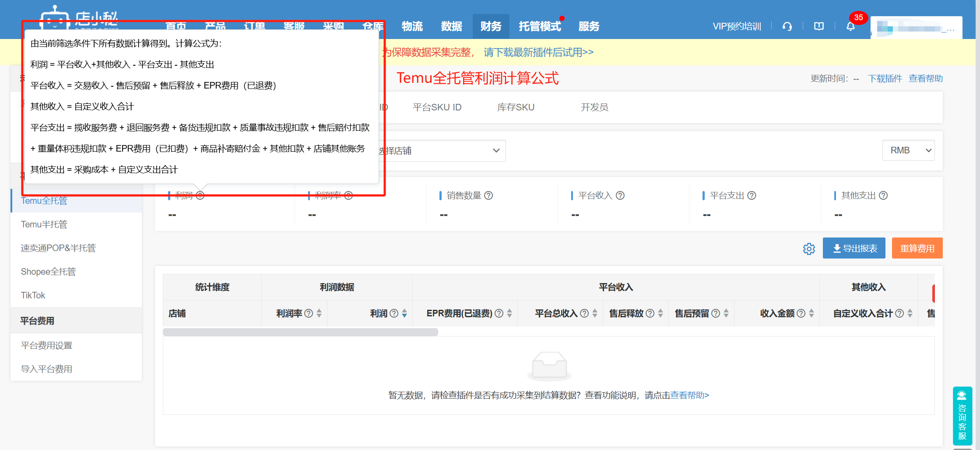Open the 服务 top menu
This screenshot has height=450, width=980.
tap(589, 26)
